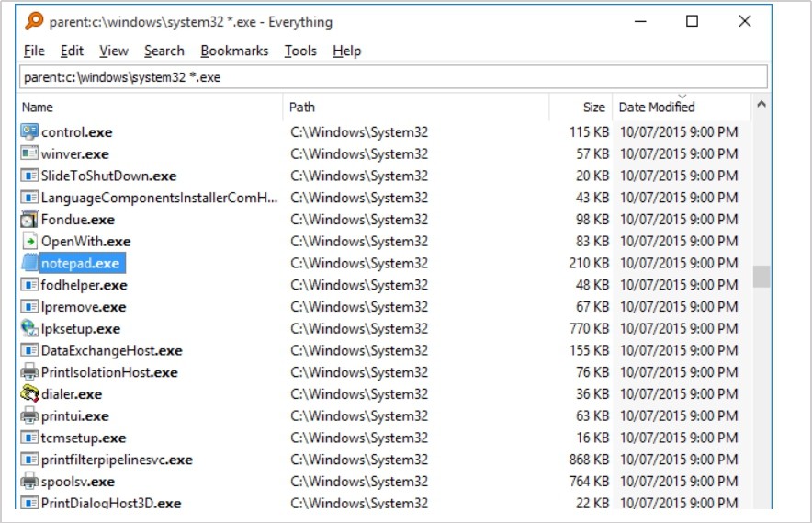Minimize the Everything window
The image size is (812, 523).
point(640,21)
